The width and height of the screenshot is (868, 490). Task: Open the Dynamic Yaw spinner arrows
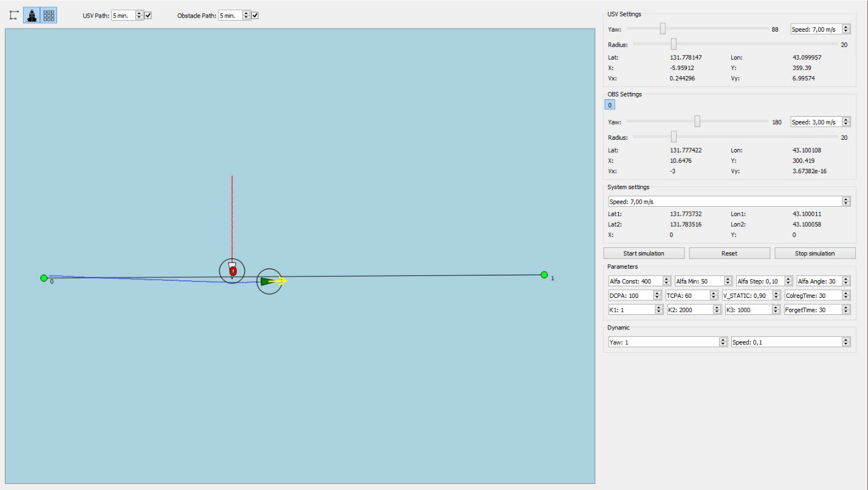[723, 342]
